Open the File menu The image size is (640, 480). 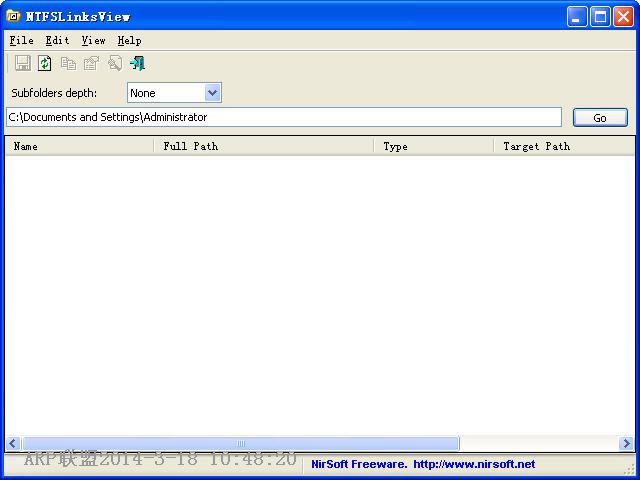pyautogui.click(x=21, y=40)
